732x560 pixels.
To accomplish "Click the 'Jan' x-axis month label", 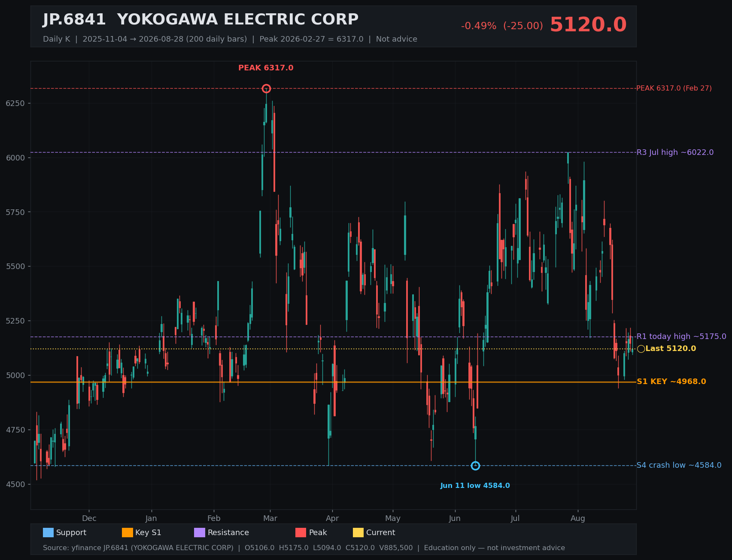I will pos(151,518).
